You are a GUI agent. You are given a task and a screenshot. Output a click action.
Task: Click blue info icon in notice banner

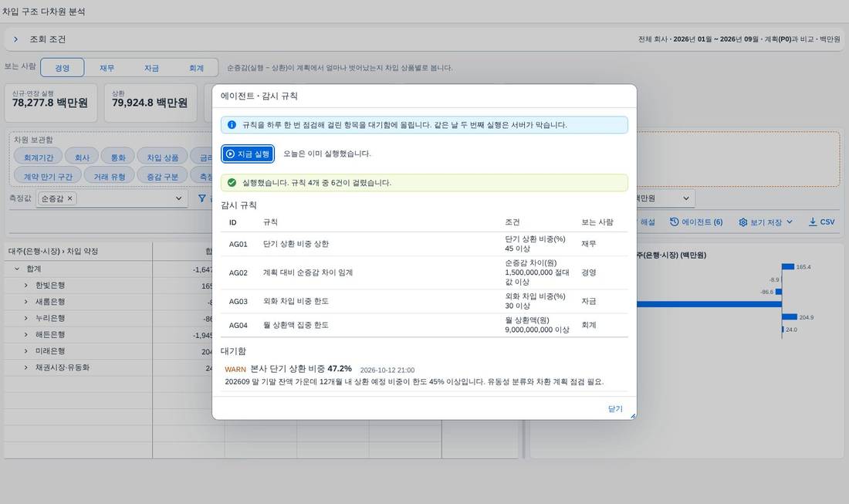(232, 125)
